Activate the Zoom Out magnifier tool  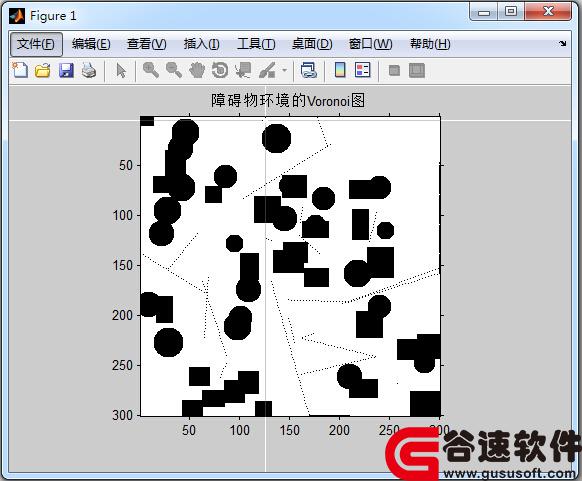174,70
